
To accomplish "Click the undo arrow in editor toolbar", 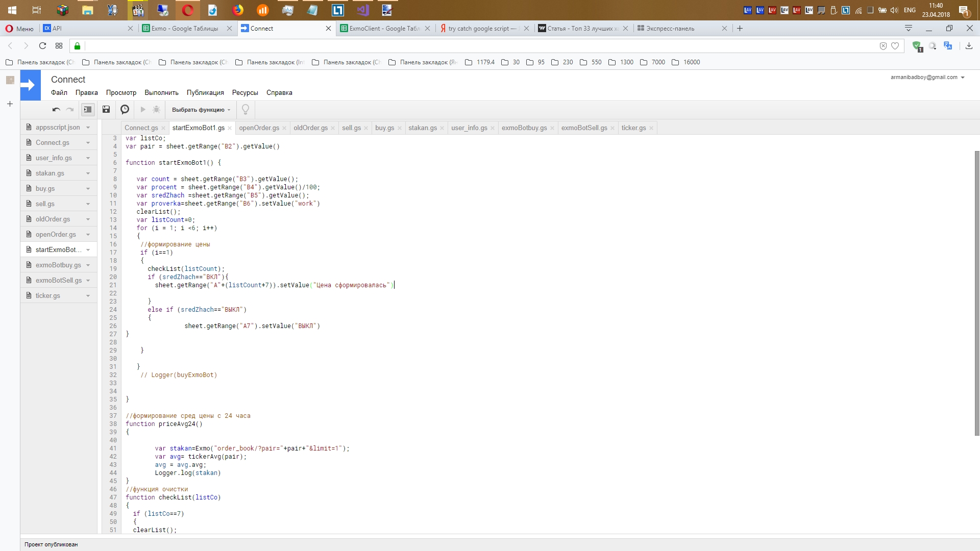I will (56, 110).
